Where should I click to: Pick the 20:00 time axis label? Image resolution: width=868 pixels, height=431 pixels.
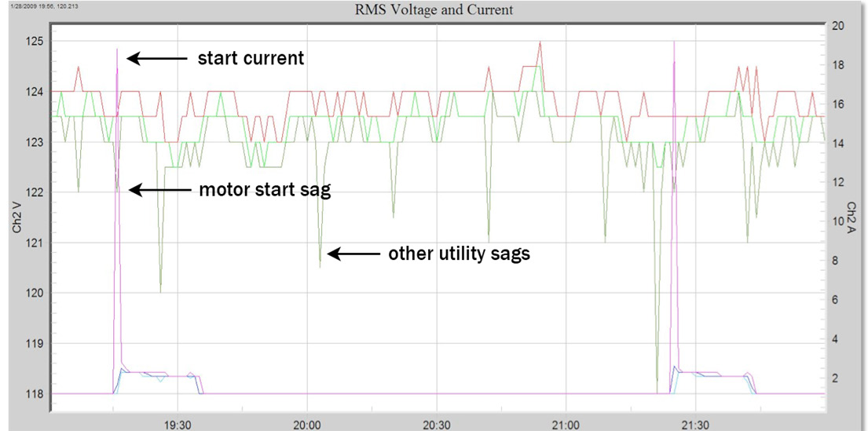click(306, 426)
